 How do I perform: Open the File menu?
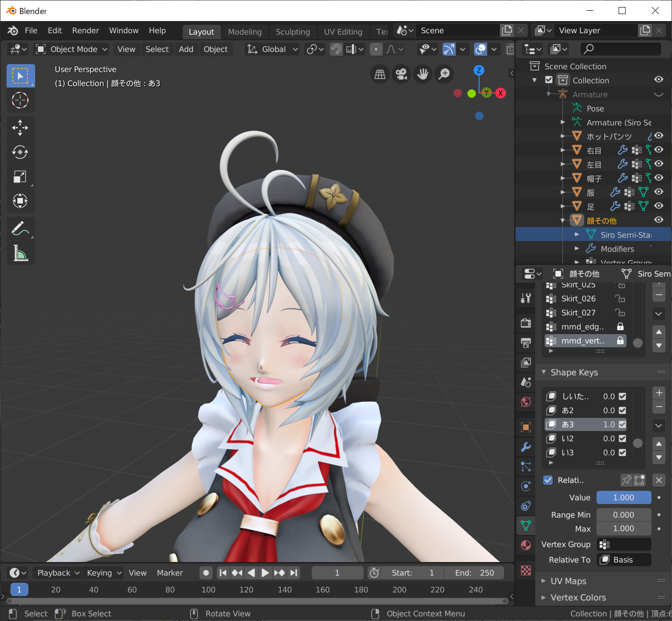[x=31, y=30]
